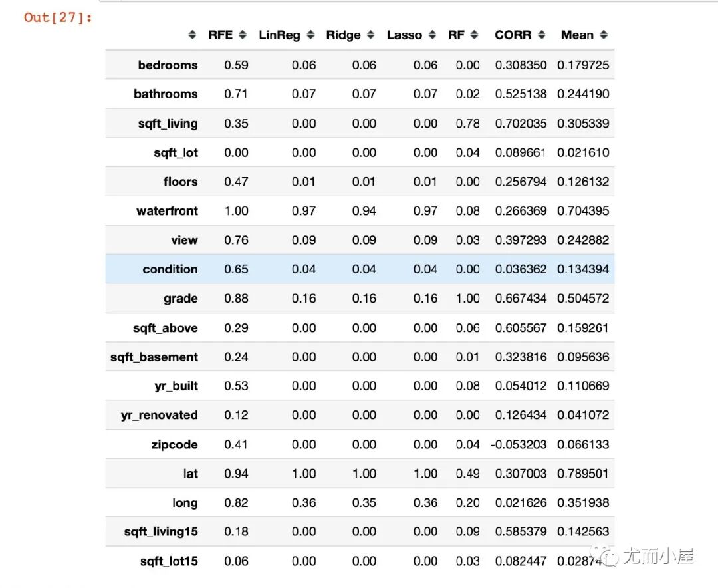Viewport: 718px width, 588px height.
Task: Click the CORR column header label
Action: pos(513,35)
